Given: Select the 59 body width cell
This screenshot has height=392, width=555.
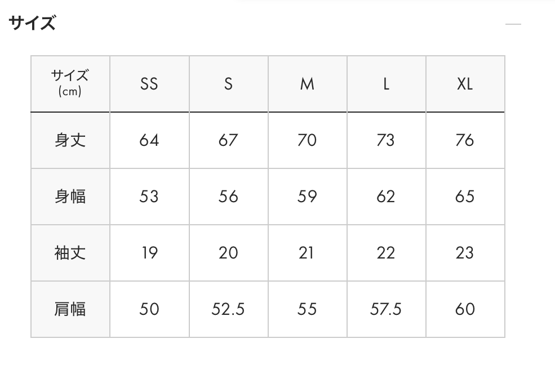Looking at the screenshot, I should coord(307,197).
